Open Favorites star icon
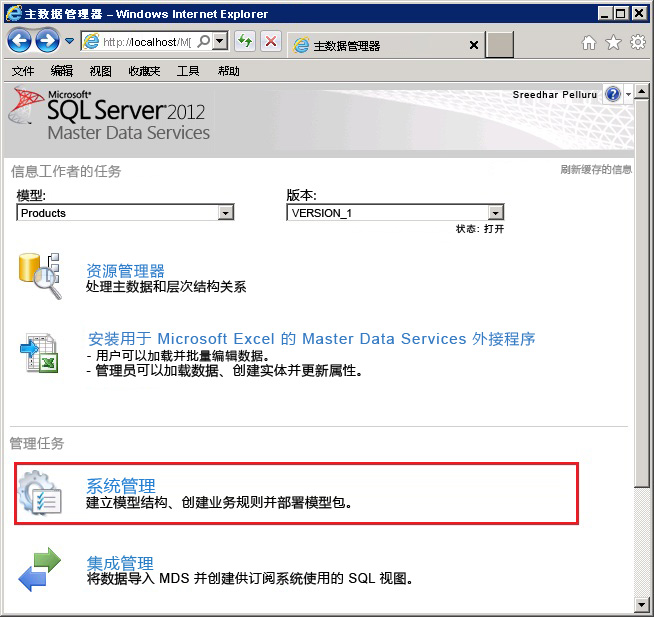Image resolution: width=654 pixels, height=617 pixels. coord(613,43)
